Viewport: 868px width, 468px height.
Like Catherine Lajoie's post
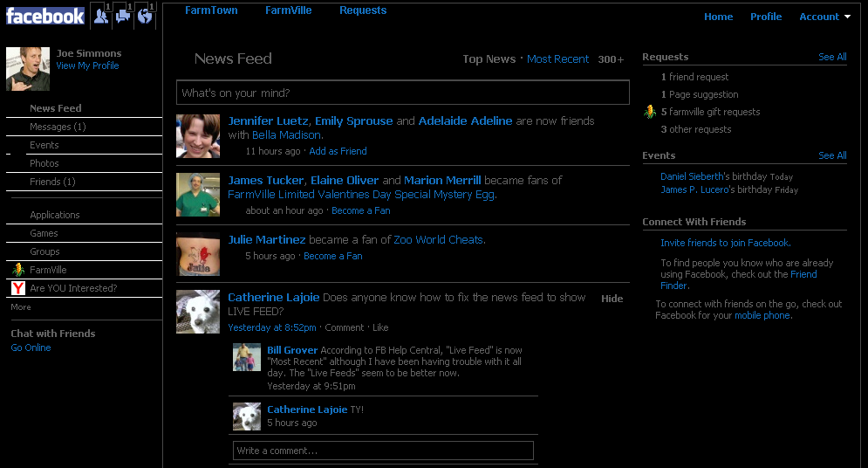[380, 327]
